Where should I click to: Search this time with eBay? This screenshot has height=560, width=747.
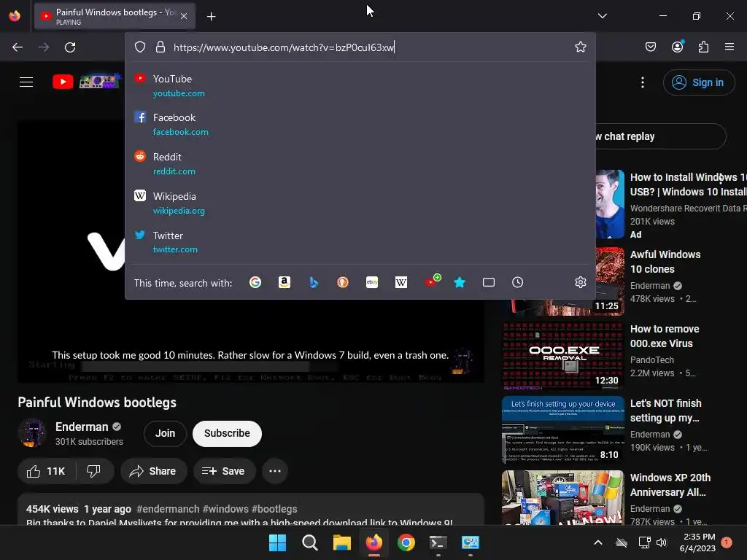click(372, 282)
